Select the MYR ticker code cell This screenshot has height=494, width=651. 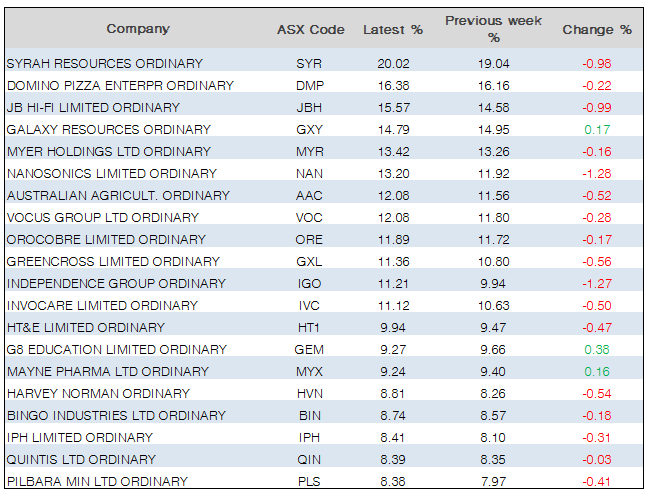[x=310, y=151]
